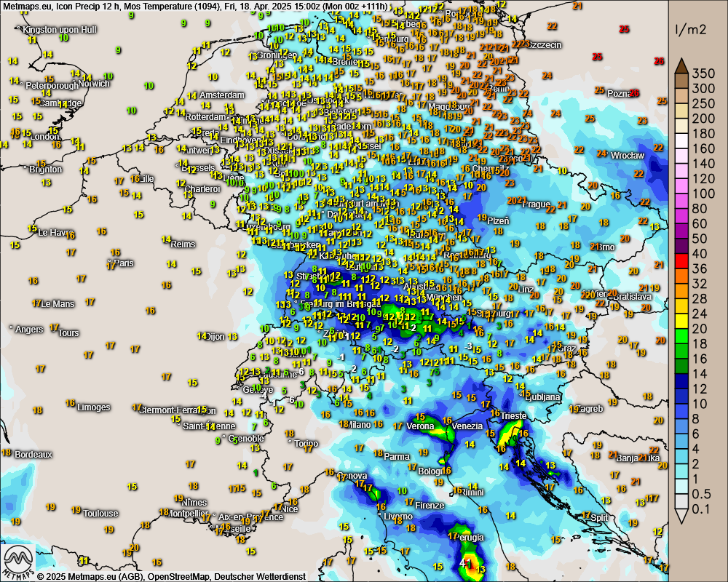Image resolution: width=728 pixels, height=582 pixels.
Task: Select the yellow swatch in the precipitation legend
Action: tap(681, 315)
